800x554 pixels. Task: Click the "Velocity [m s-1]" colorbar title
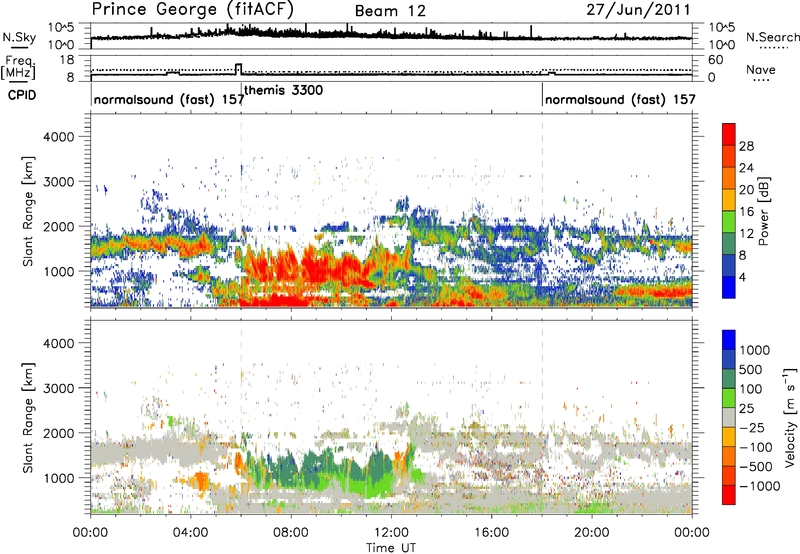[x=791, y=417]
